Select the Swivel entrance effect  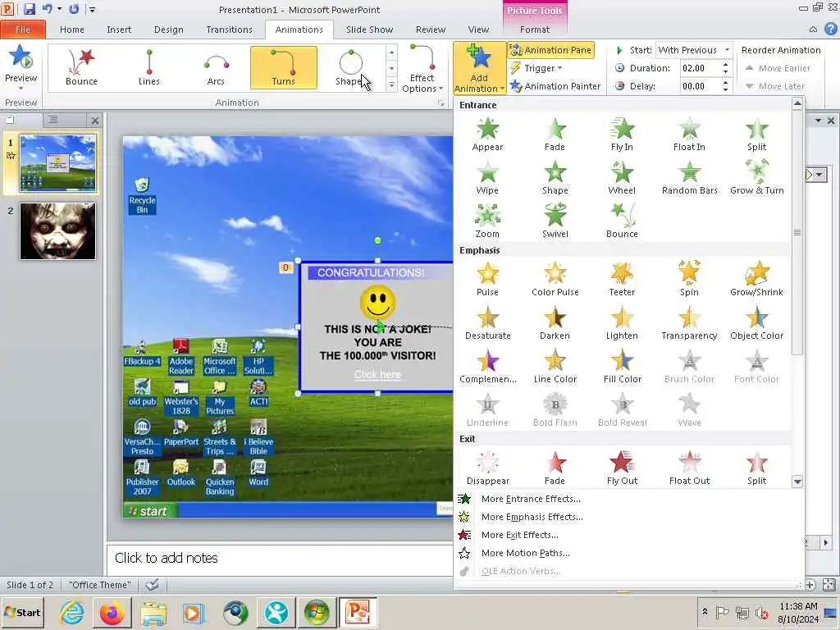555,221
